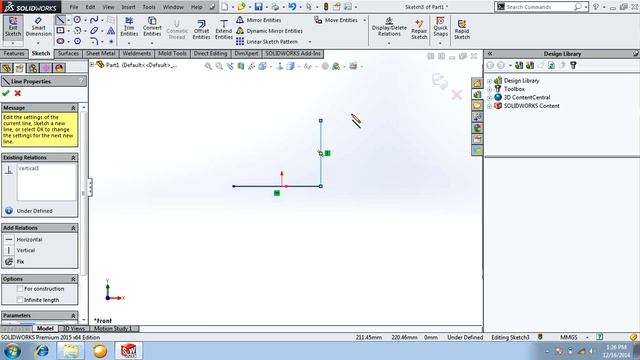Select the Extend Entities tool
Viewport: 640px width, 360px height.
(224, 29)
